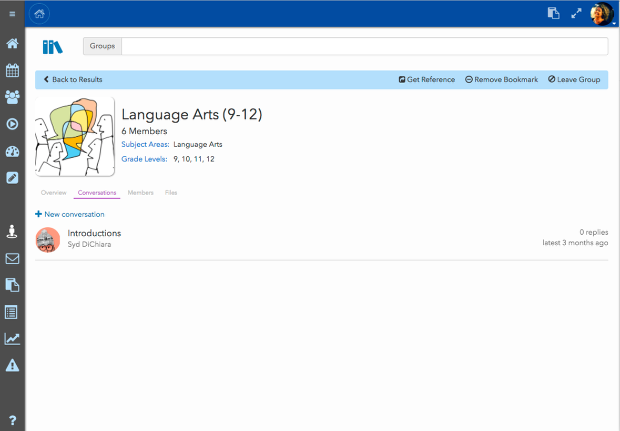Click the 'latest 3 months ago' text
This screenshot has height=431, width=620.
pos(575,242)
